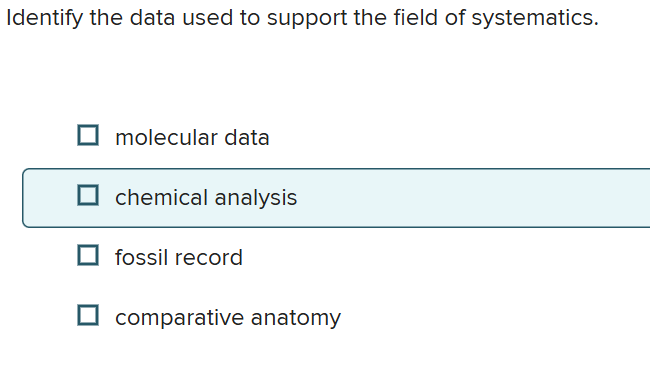Click the word 'molecular' in first option

pyautogui.click(x=166, y=138)
